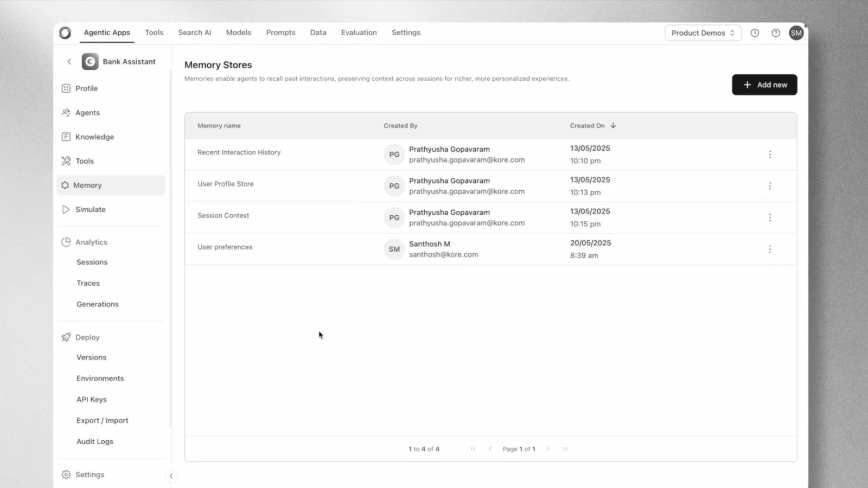Image resolution: width=868 pixels, height=488 pixels.
Task: Open options menu for User preferences row
Action: pyautogui.click(x=770, y=249)
